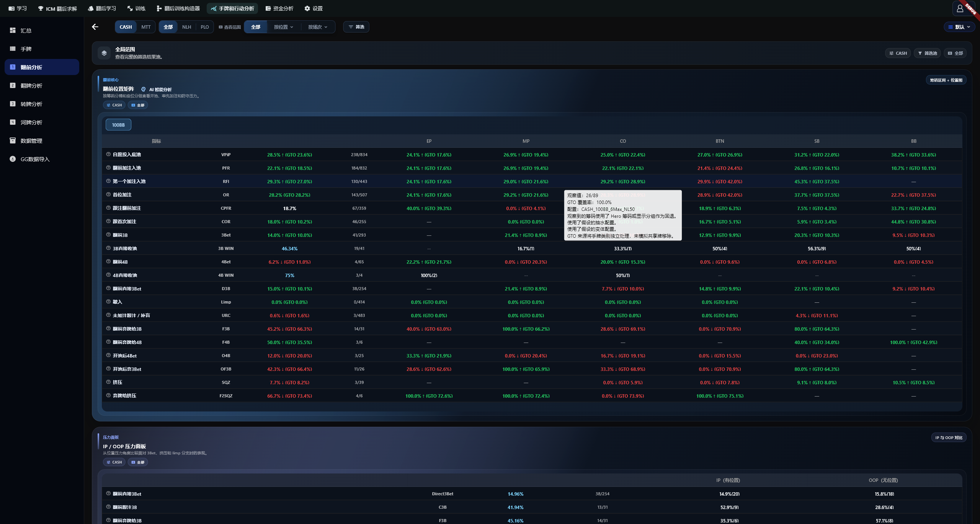The width and height of the screenshot is (980, 524).
Task: Select the PLO variant toggle
Action: click(x=205, y=27)
